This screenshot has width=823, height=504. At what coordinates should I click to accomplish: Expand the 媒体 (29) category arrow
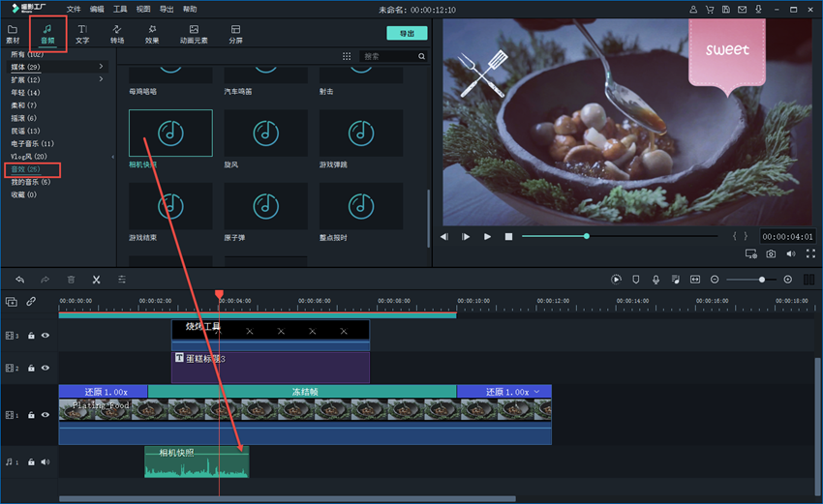pyautogui.click(x=102, y=67)
